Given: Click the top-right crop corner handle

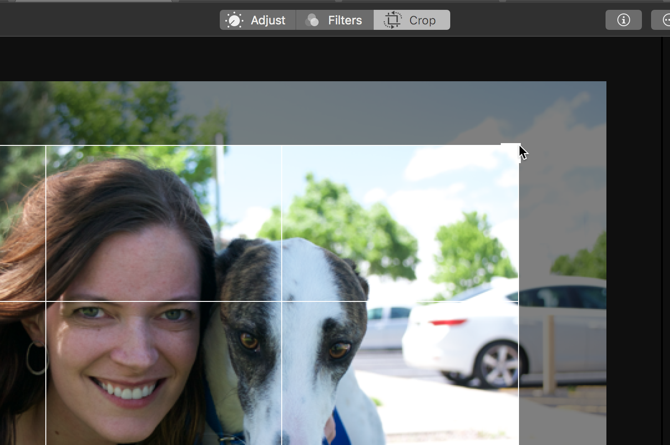Looking at the screenshot, I should coord(517,147).
